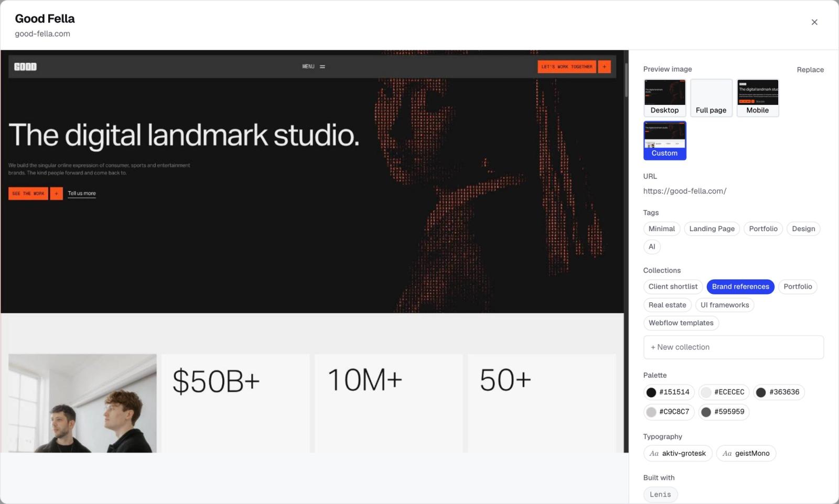
Task: Click the plus icon next to See The Work
Action: point(56,193)
